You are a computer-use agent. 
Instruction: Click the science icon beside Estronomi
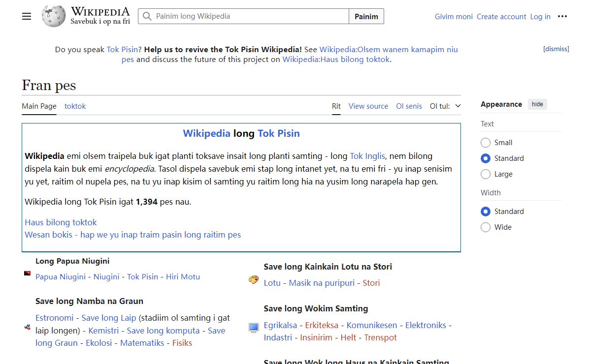pos(28,327)
